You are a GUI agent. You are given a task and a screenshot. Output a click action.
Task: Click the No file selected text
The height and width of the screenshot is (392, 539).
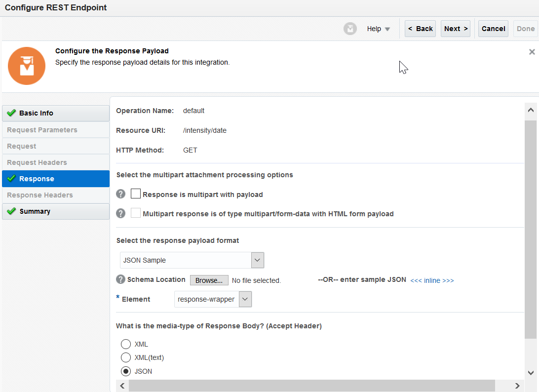point(257,280)
